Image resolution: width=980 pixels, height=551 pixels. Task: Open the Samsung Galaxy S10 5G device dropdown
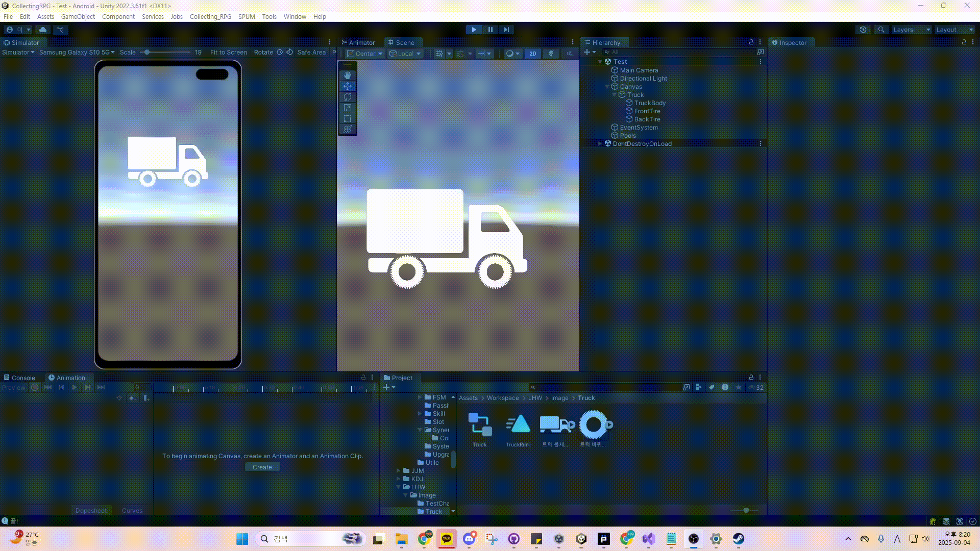coord(77,52)
